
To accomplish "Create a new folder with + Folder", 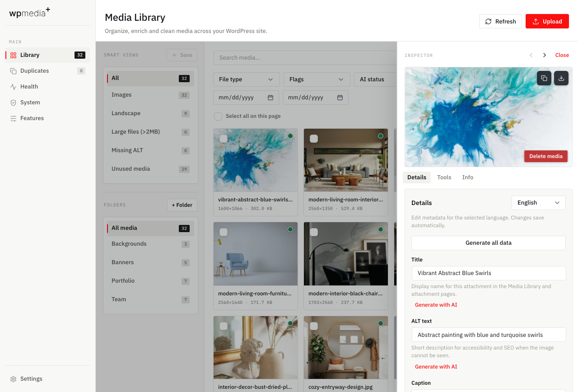I will (182, 205).
